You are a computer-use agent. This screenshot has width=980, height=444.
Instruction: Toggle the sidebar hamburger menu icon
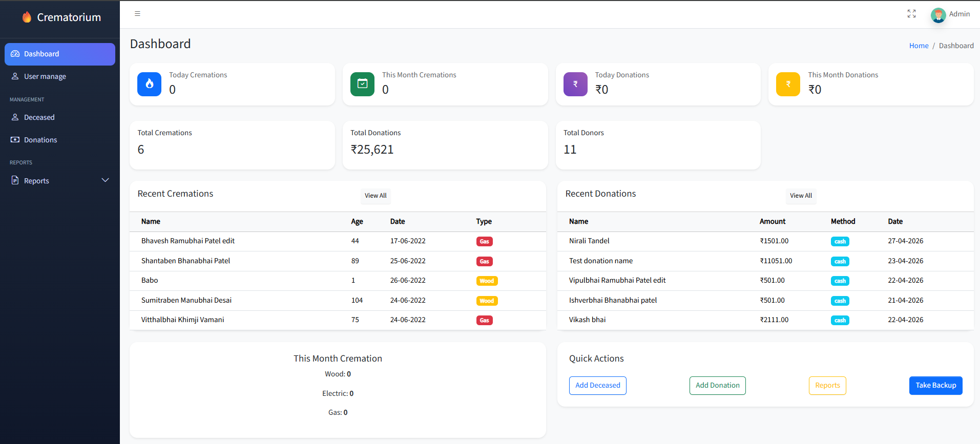click(x=137, y=14)
